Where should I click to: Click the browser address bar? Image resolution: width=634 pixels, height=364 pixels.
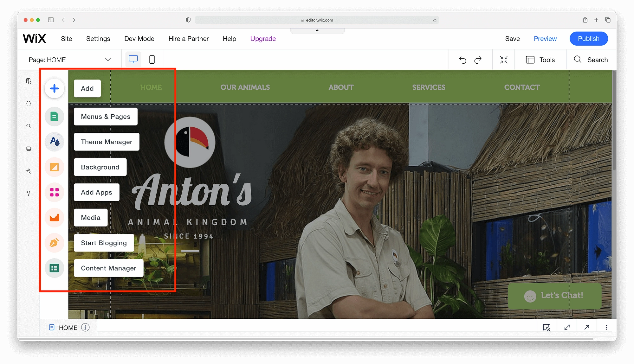317,20
